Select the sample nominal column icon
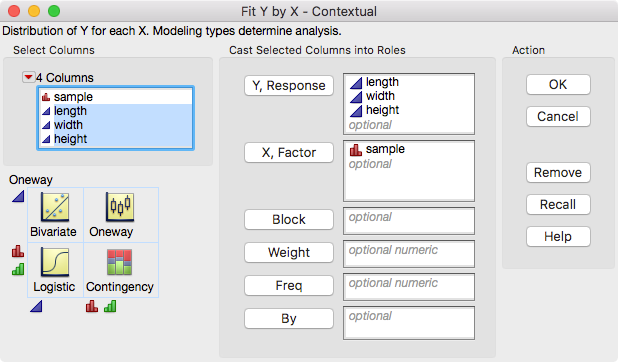 46,97
